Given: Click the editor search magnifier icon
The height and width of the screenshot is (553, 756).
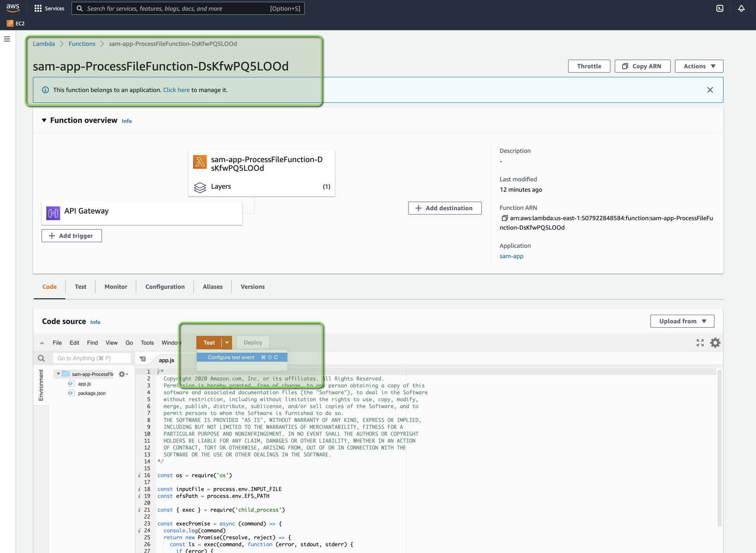Looking at the screenshot, I should 41,358.
